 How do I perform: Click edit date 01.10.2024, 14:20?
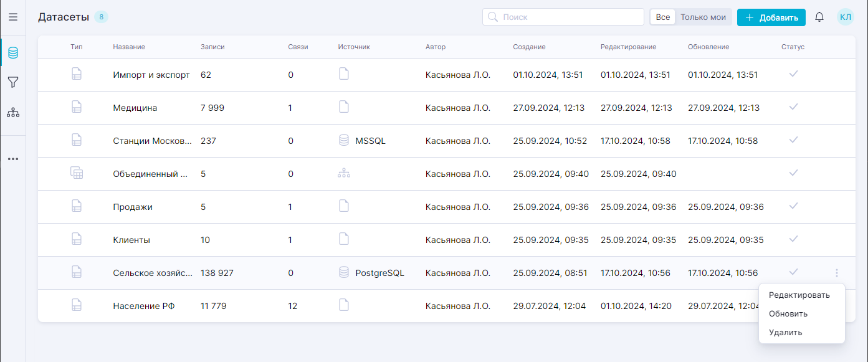(x=636, y=306)
